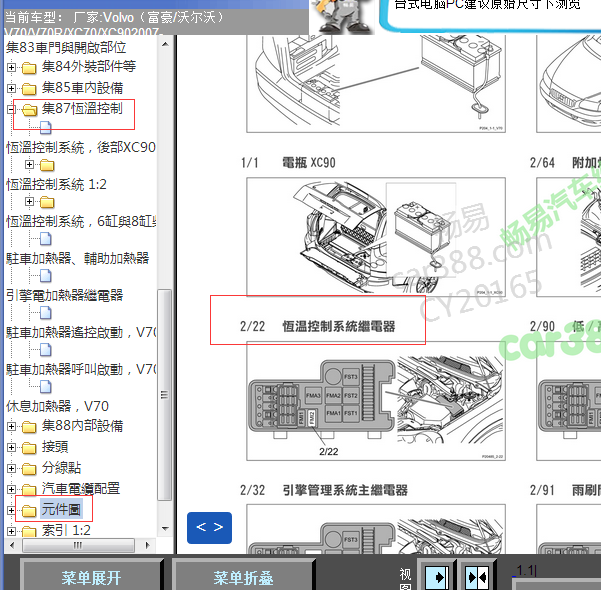Click folder icon of 集84外裝部件等
Viewport: 601px width, 590px height.
(x=29, y=68)
